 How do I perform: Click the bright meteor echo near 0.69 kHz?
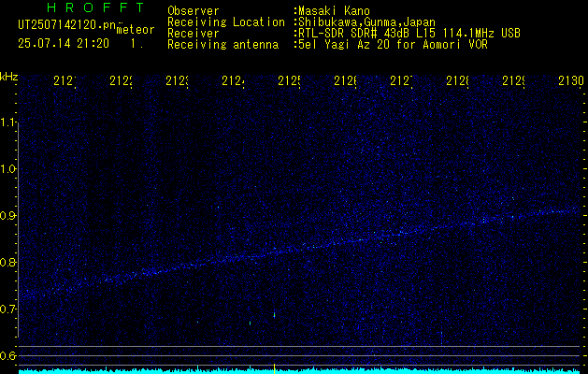click(x=274, y=315)
